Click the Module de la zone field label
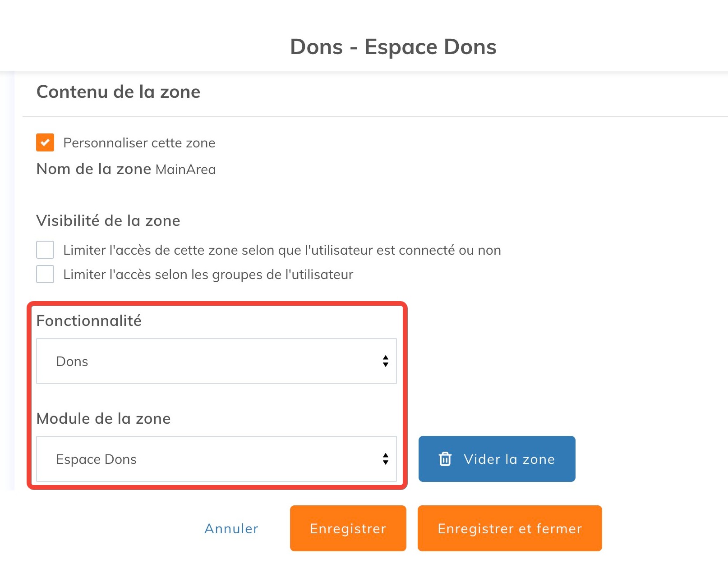The height and width of the screenshot is (577, 728). (x=103, y=419)
